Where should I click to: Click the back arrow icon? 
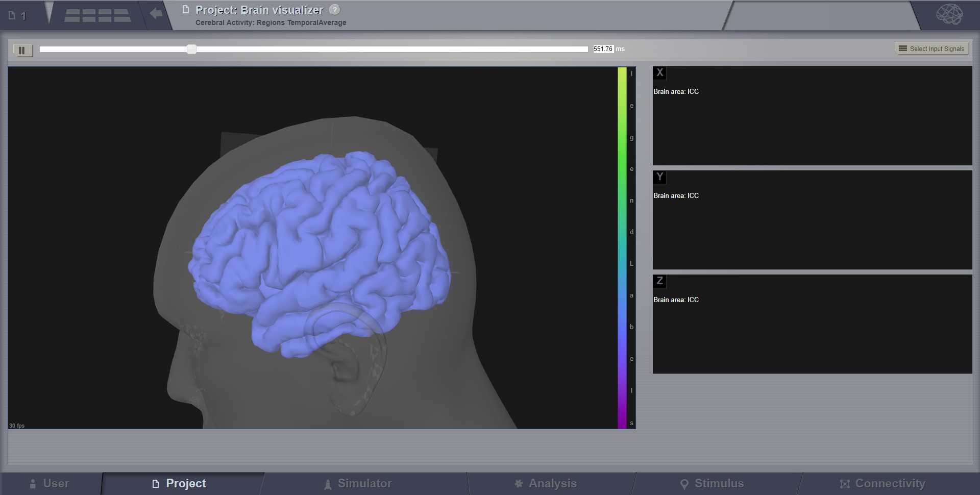coord(156,14)
